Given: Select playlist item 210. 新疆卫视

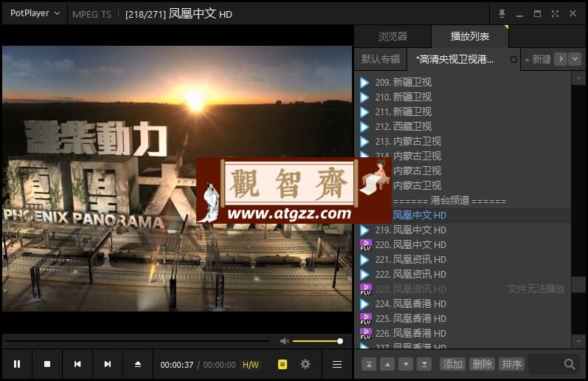Looking at the screenshot, I should [x=463, y=97].
